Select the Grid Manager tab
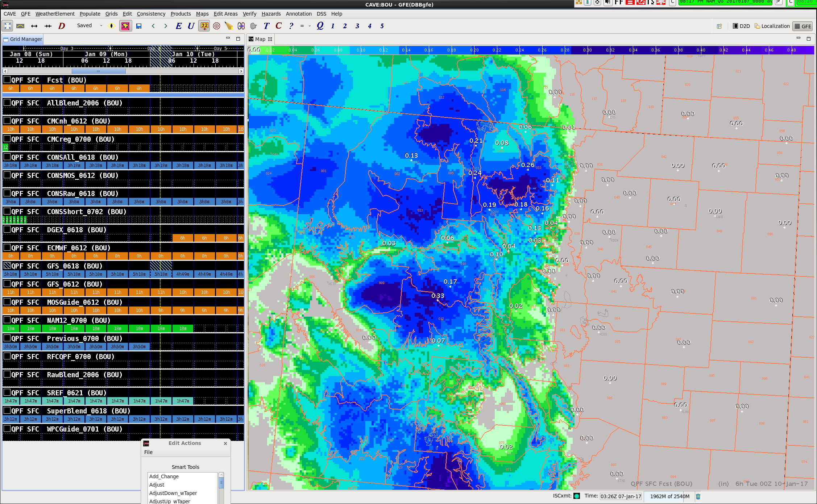This screenshot has width=817, height=504. [22, 39]
